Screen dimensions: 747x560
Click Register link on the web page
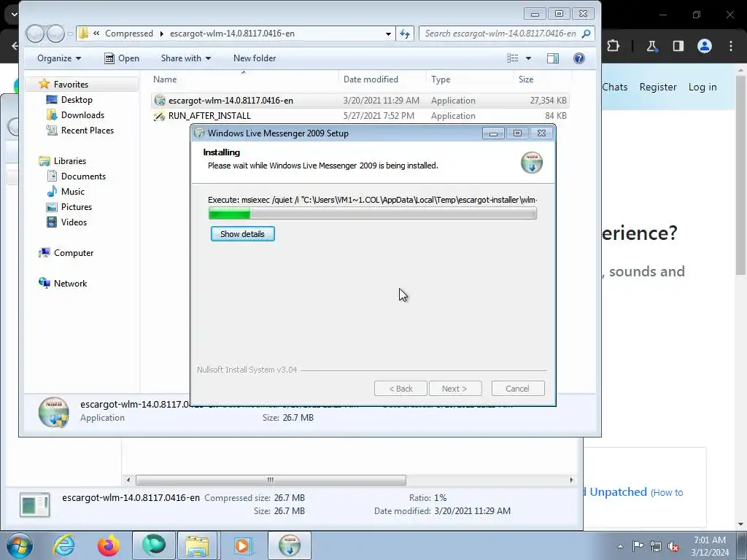tap(658, 87)
